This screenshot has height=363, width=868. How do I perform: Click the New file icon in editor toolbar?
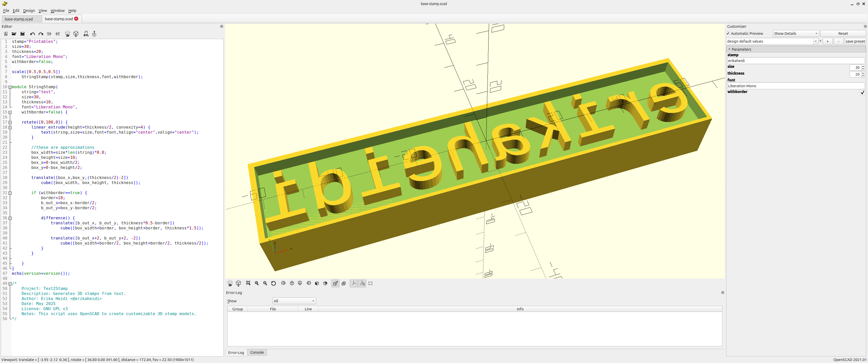click(x=6, y=34)
